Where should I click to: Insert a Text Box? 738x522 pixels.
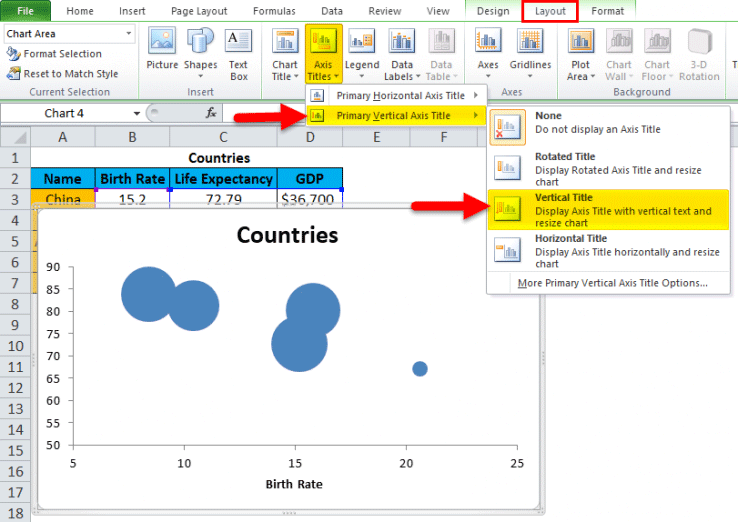tap(239, 54)
